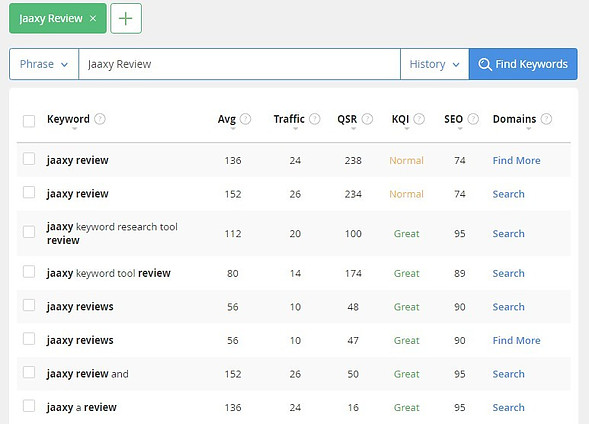Click the QSR value 174
The width and height of the screenshot is (589, 424).
[x=353, y=273]
